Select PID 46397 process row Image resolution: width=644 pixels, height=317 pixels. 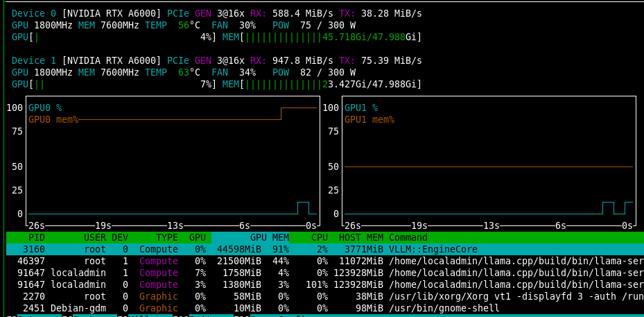[325, 261]
